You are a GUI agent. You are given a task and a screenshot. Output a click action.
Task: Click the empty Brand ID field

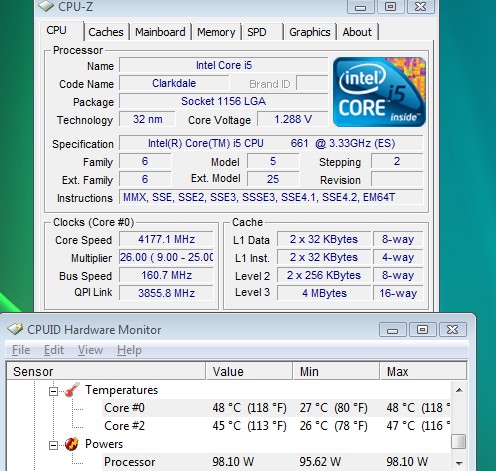click(312, 83)
